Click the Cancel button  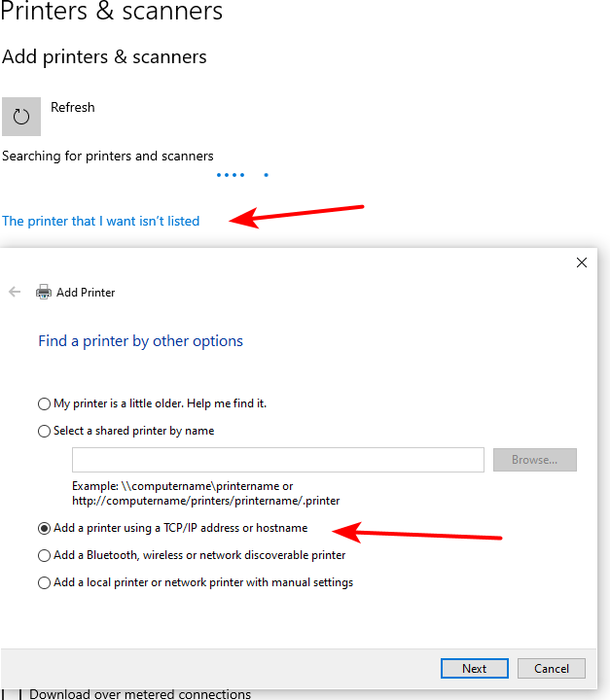click(x=552, y=668)
